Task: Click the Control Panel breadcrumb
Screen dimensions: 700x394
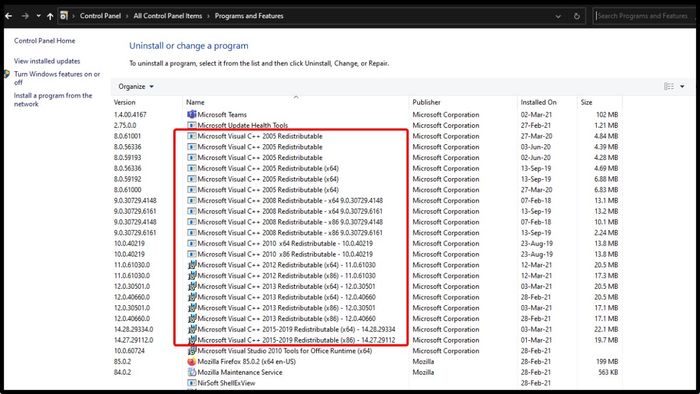Action: click(100, 16)
